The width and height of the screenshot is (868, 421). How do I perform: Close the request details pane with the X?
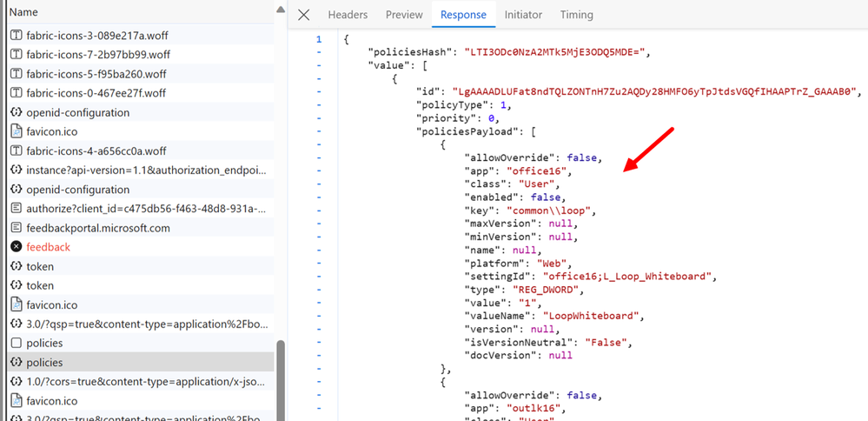coord(304,15)
